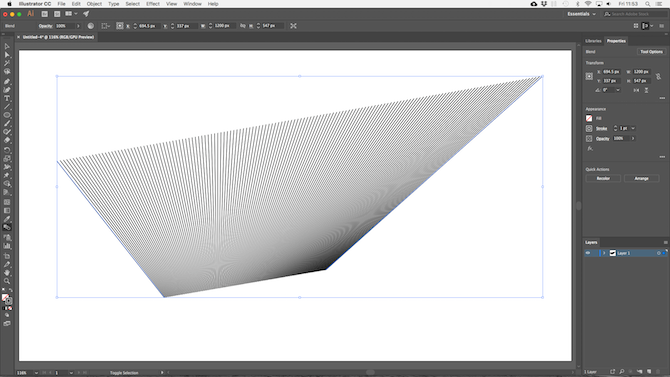The width and height of the screenshot is (670, 377).
Task: Select the Blend tool
Action: click(x=7, y=227)
